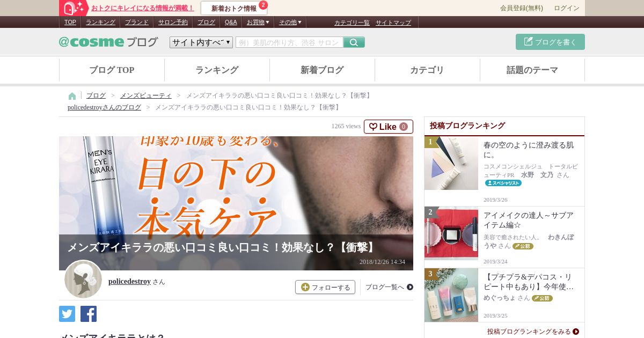Image resolution: width=644 pixels, height=338 pixels.
Task: Open the 新着ブログ tab
Action: coord(322,70)
